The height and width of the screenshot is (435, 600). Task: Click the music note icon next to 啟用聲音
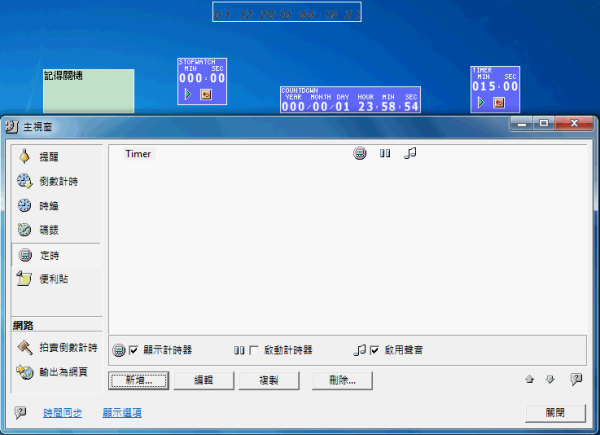tap(360, 350)
